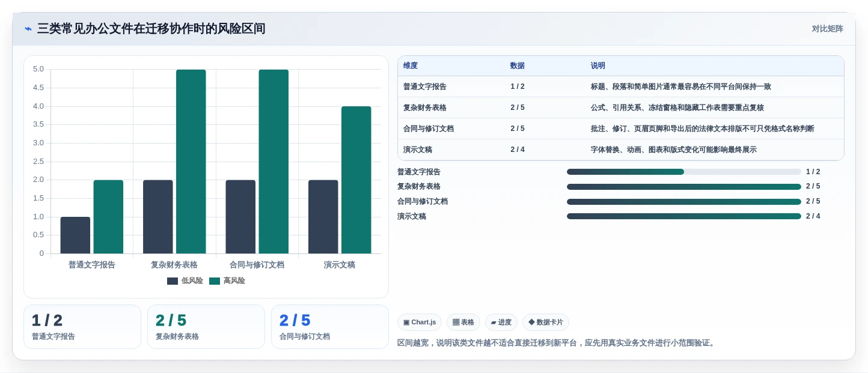
Task: Toggle the 低风险 legend swatch
Action: (x=173, y=281)
